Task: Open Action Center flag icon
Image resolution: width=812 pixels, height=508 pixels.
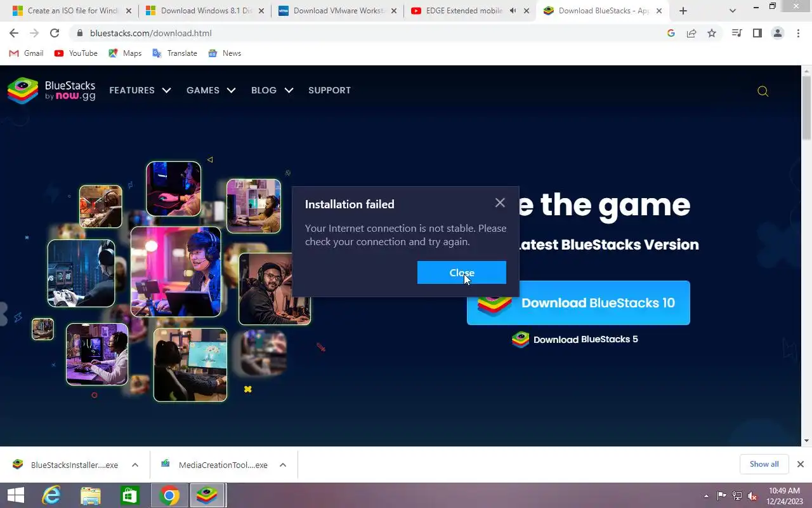Action: 722,496
